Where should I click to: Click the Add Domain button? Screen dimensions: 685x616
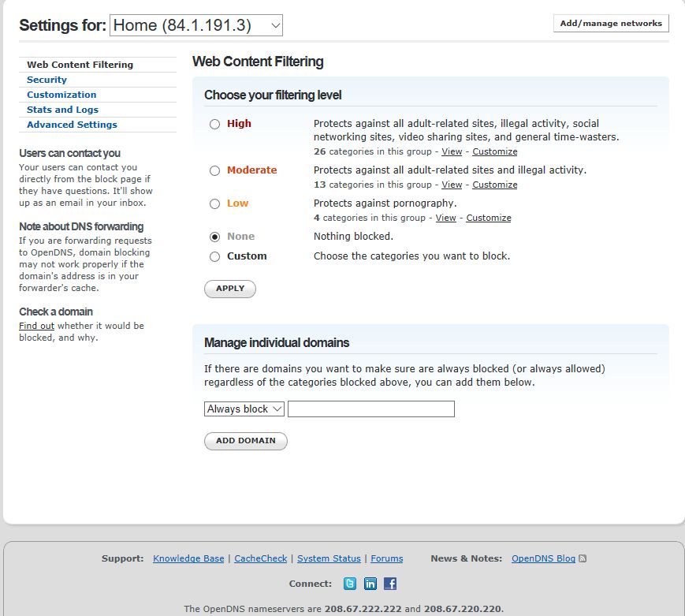(245, 441)
